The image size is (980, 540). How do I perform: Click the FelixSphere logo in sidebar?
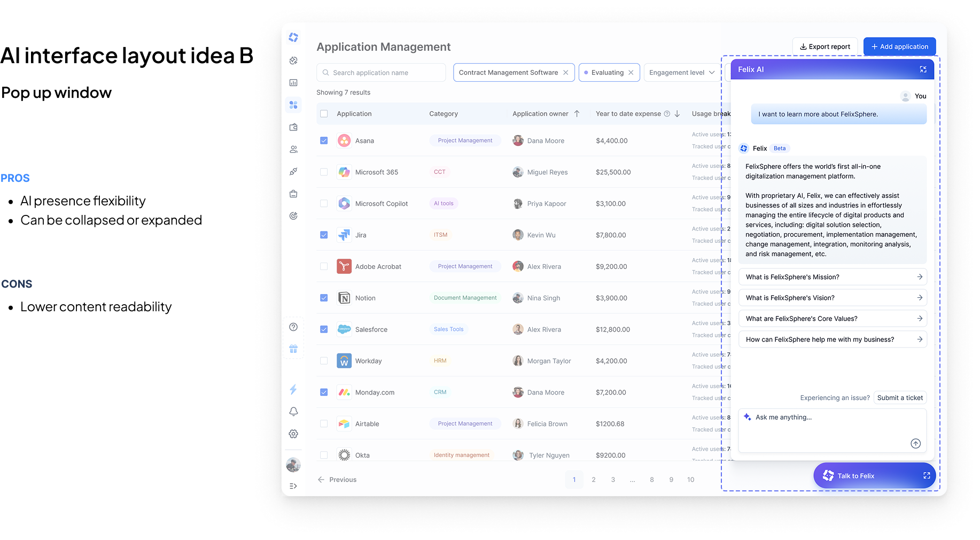click(x=293, y=37)
